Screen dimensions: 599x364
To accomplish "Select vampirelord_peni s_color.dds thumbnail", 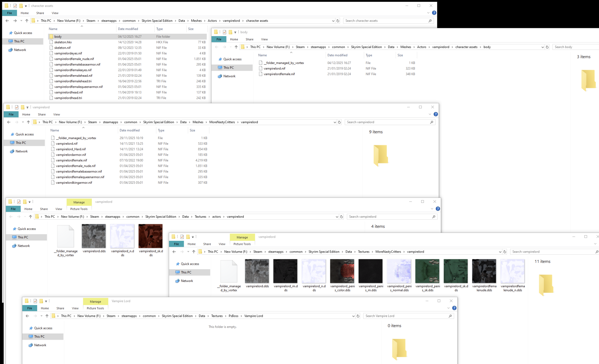I will pyautogui.click(x=342, y=271).
